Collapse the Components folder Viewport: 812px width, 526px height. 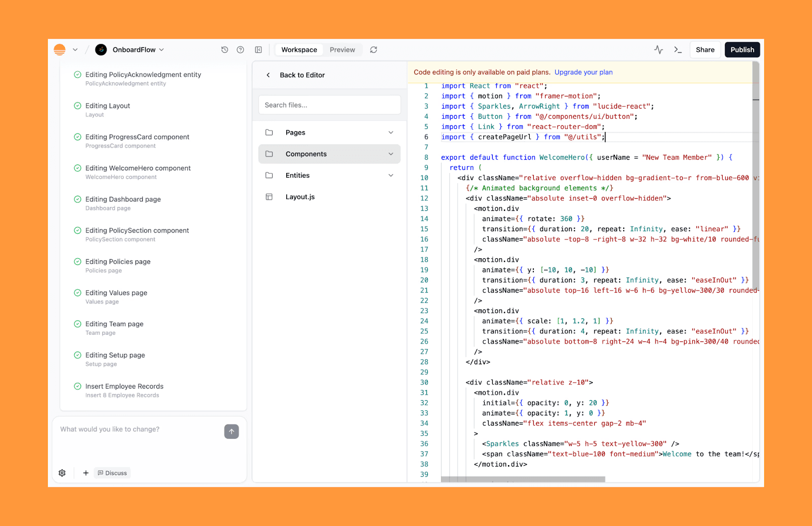point(329,154)
